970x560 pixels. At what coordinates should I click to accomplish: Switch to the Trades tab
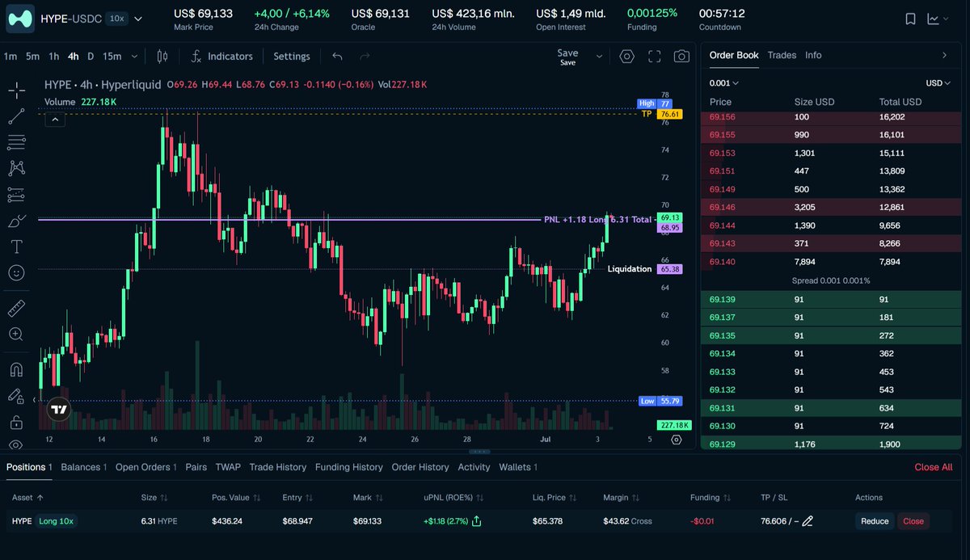point(782,55)
